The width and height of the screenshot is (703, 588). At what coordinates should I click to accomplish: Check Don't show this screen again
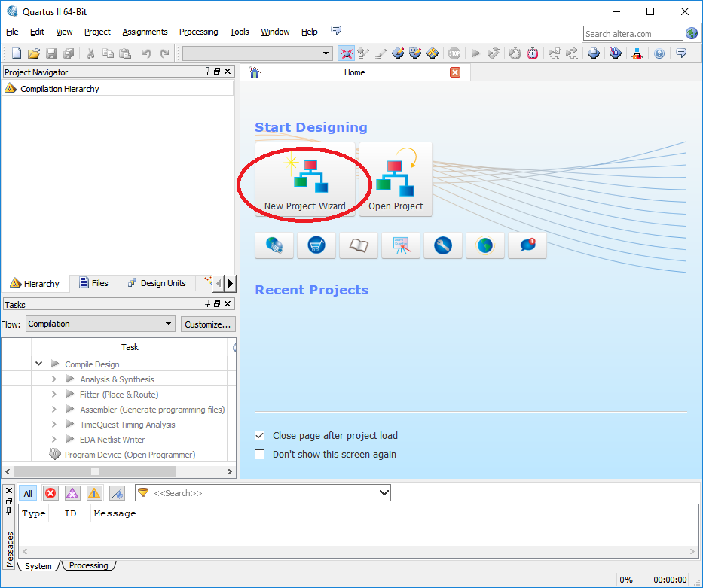260,454
